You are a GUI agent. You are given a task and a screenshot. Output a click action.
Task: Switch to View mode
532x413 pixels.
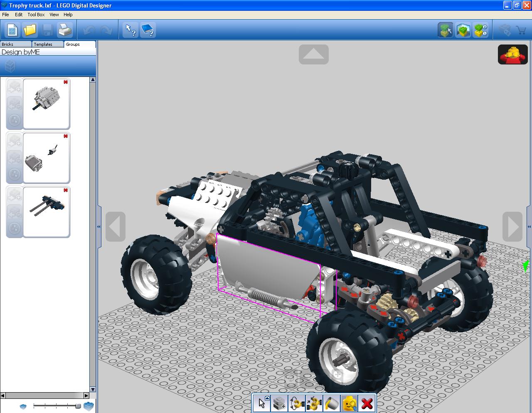463,30
